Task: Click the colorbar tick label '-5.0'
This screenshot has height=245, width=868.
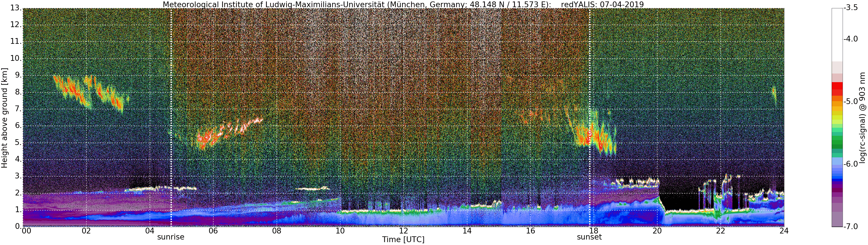Action: pos(850,102)
